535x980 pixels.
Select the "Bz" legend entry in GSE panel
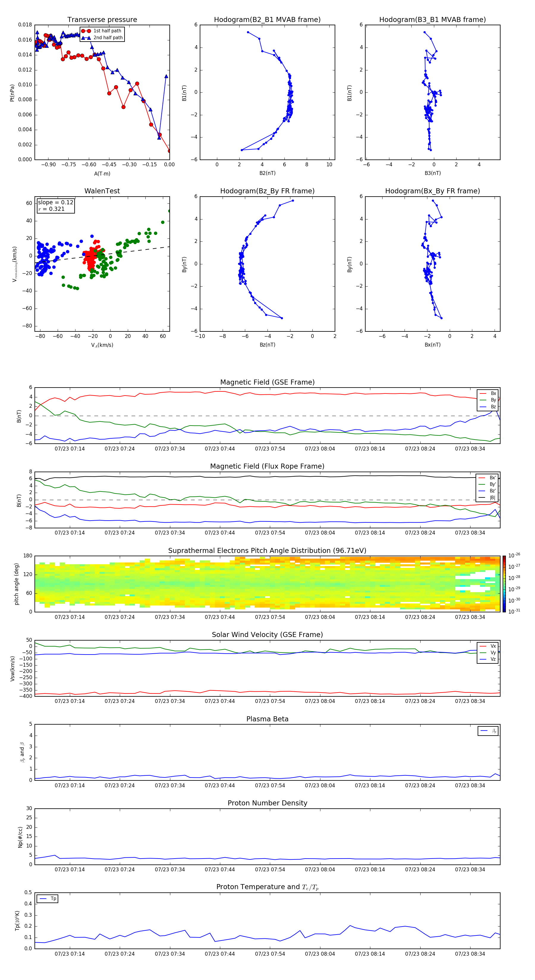coord(488,407)
